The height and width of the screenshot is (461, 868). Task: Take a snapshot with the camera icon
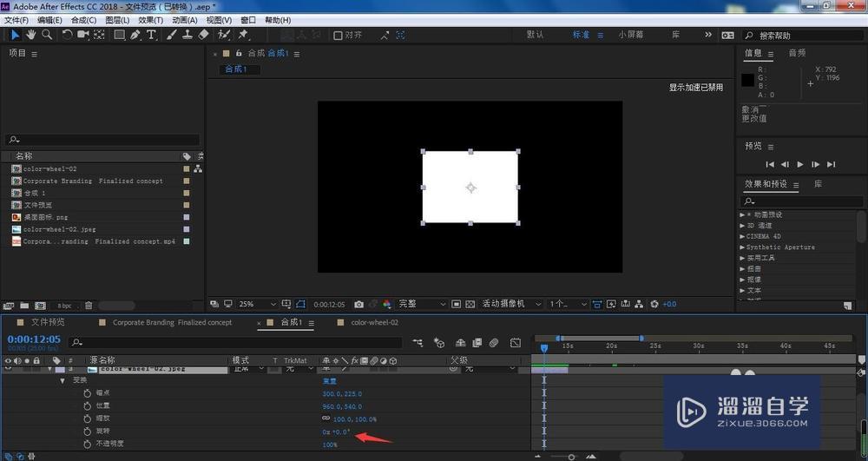pos(358,305)
